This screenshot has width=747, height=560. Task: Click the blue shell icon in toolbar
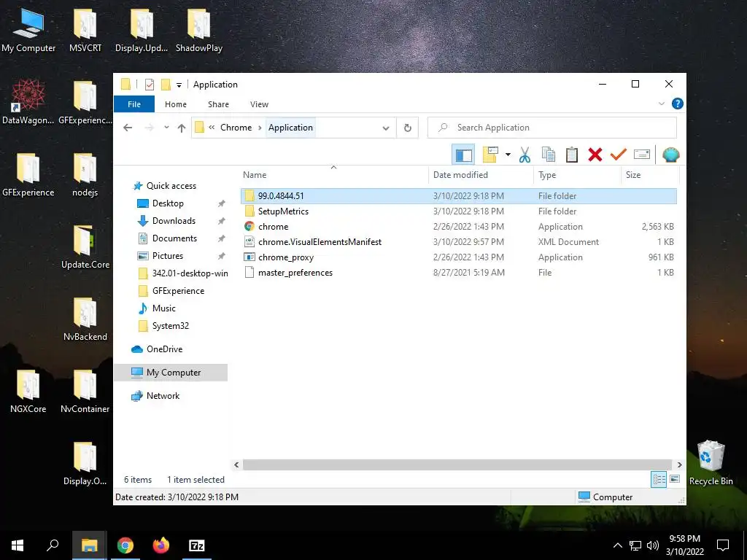(x=671, y=155)
